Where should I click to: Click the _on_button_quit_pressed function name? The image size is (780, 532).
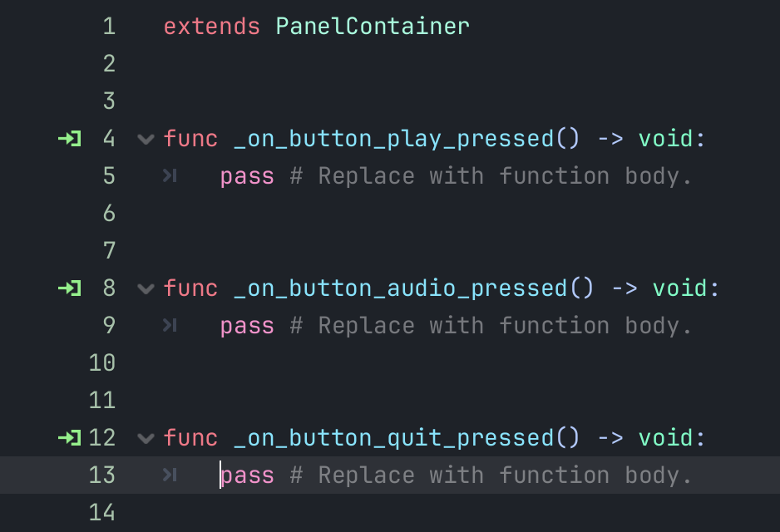coord(393,438)
